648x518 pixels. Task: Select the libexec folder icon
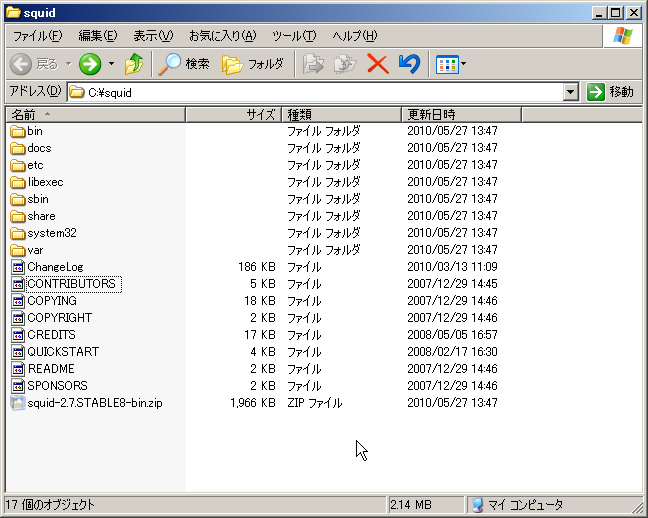point(18,182)
